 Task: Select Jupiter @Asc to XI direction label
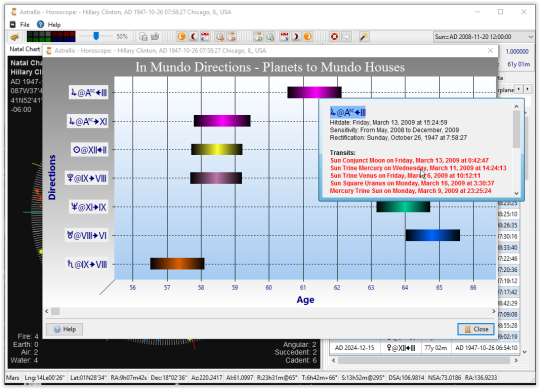pyautogui.click(x=88, y=121)
